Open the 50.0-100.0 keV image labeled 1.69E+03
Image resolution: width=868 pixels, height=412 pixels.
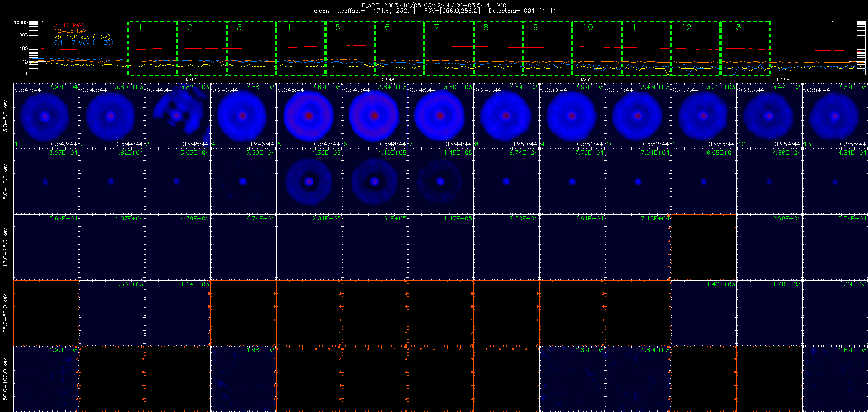[835, 379]
